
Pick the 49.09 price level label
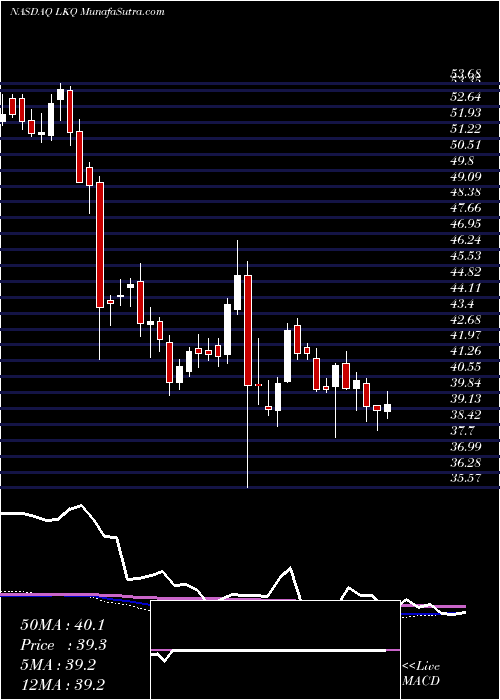[x=466, y=176]
